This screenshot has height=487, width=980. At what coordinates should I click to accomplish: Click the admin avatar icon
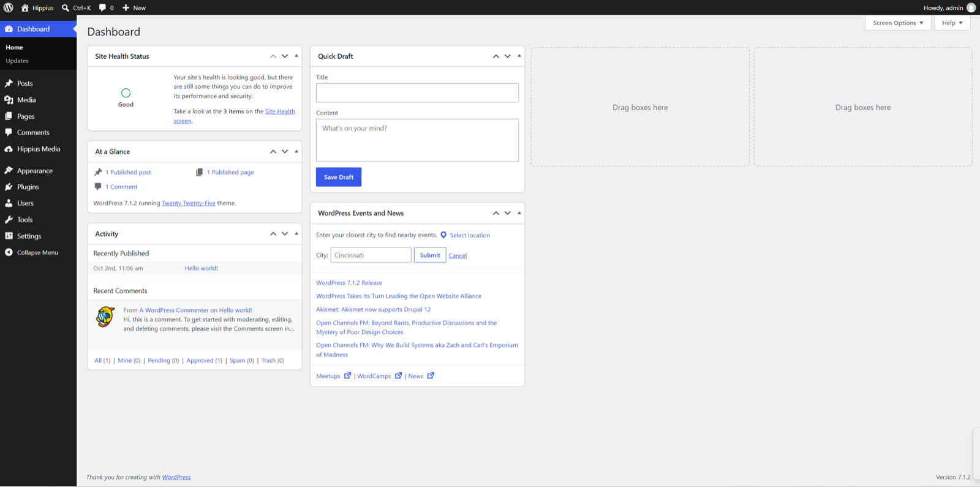pos(971,8)
